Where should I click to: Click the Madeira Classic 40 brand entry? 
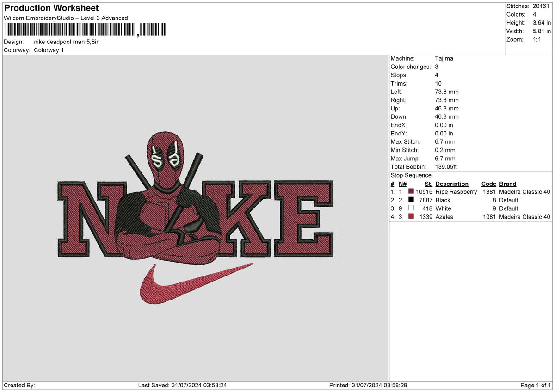pos(524,192)
